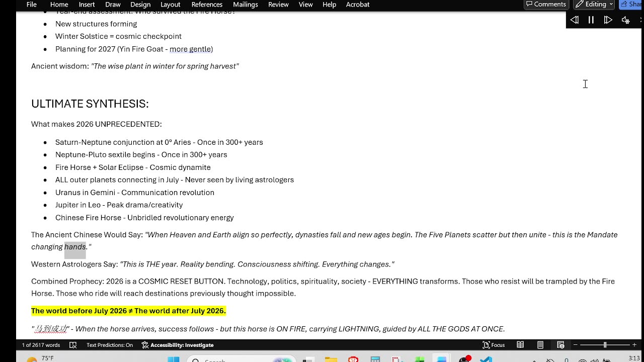This screenshot has height=362, width=644.
Task: Click the zoom out minus button
Action: click(577, 345)
